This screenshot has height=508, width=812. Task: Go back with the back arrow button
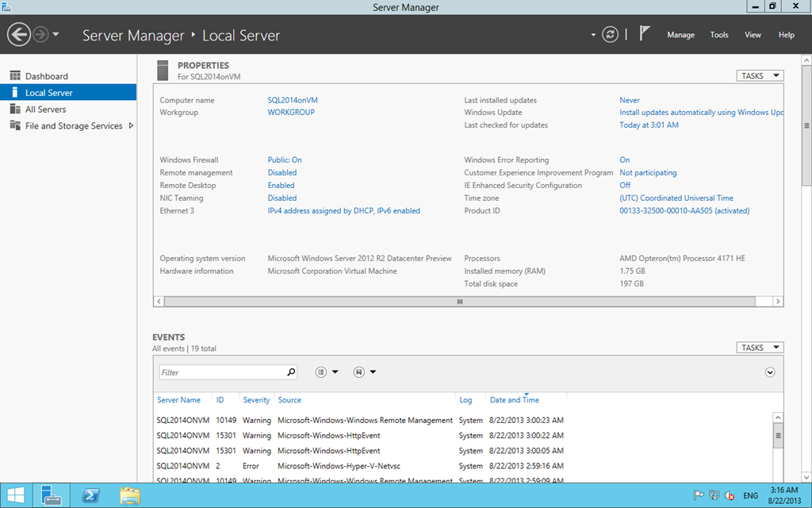19,35
